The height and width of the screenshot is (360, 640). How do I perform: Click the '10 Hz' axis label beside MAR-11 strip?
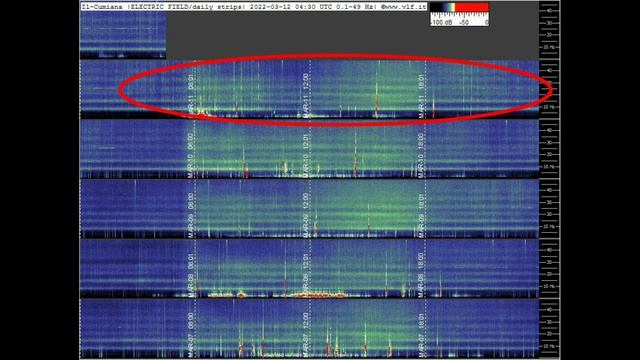pos(549,107)
